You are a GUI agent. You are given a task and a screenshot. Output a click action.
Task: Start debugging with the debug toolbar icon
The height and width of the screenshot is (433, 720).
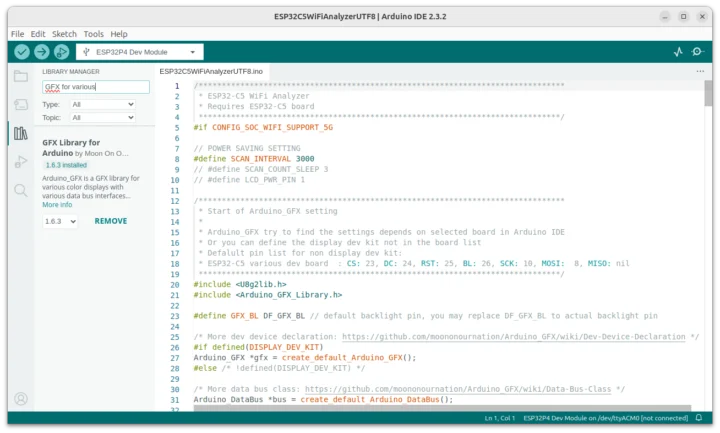(x=62, y=51)
